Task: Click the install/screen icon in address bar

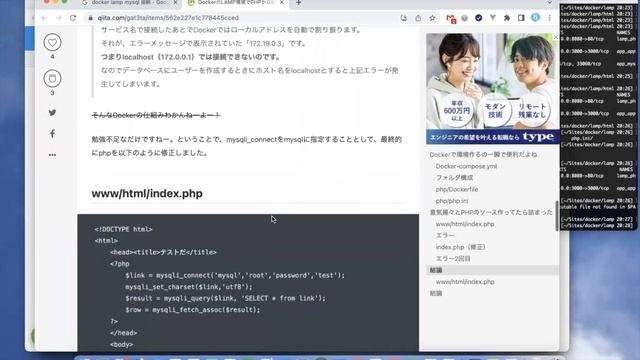Action: tap(404, 18)
